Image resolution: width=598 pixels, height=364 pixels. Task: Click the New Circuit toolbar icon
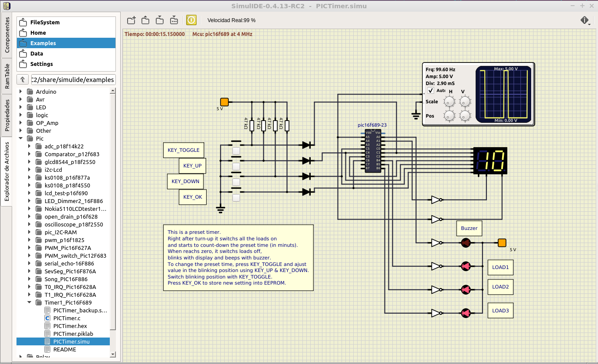[x=131, y=20]
